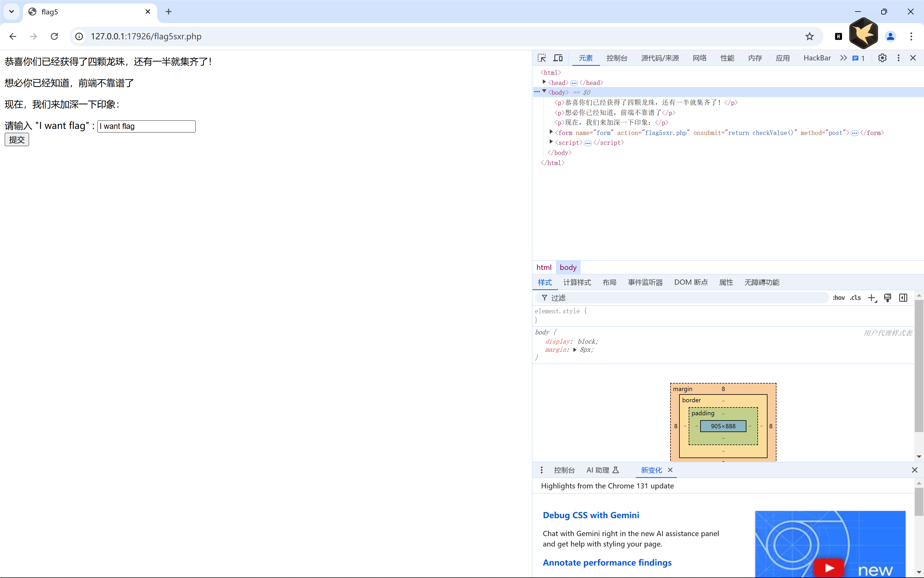Switch to the 应用 tab
This screenshot has height=578, width=924.
[x=782, y=58]
